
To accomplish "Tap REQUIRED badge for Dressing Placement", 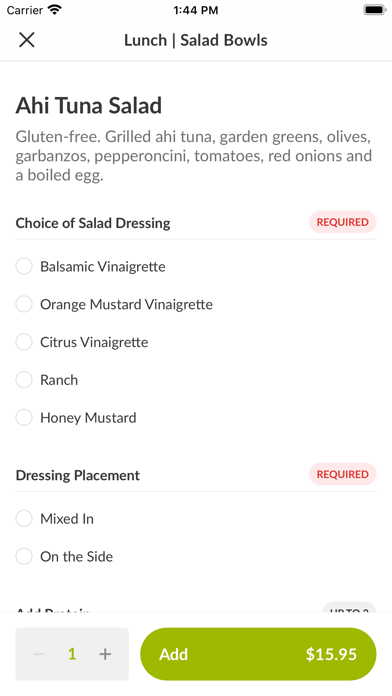I will click(x=342, y=474).
